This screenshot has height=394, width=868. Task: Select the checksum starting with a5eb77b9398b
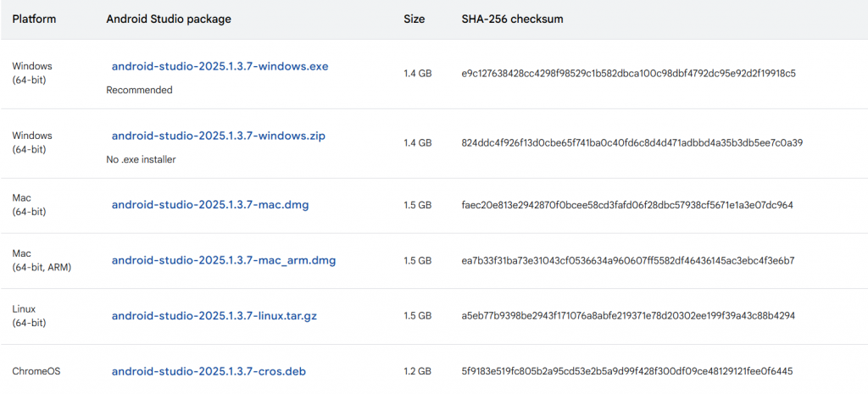tap(628, 316)
